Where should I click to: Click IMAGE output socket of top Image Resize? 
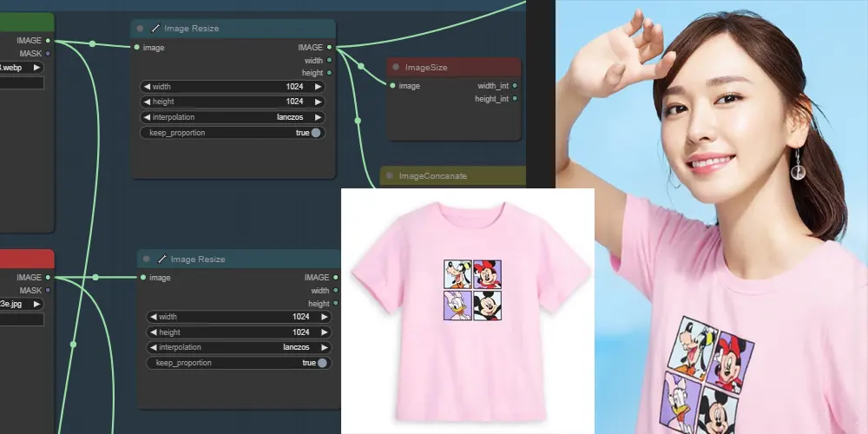click(x=329, y=48)
